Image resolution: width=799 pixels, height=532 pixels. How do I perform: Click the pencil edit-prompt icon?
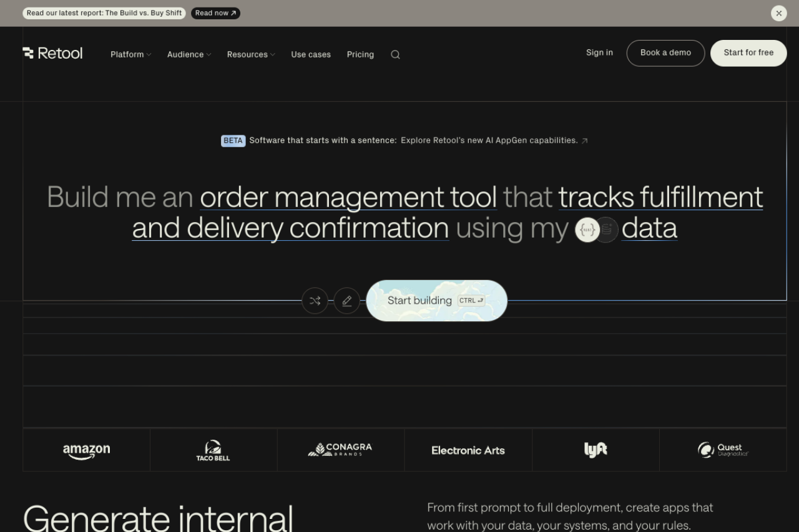tap(347, 301)
